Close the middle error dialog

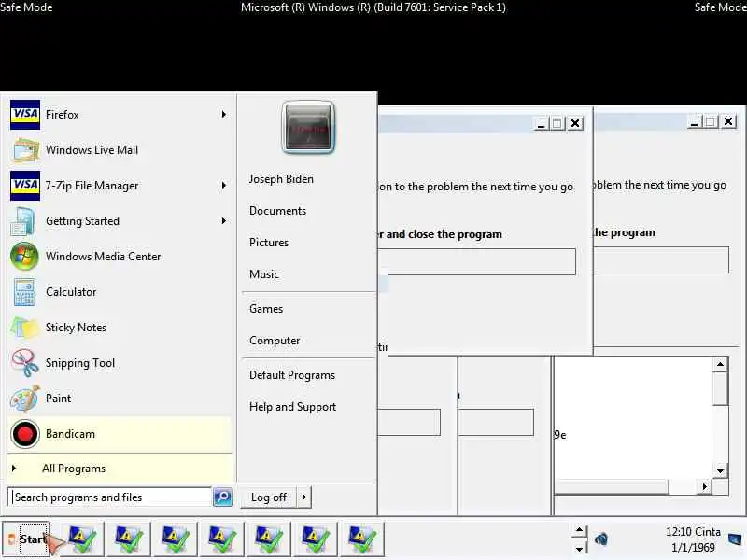[575, 124]
